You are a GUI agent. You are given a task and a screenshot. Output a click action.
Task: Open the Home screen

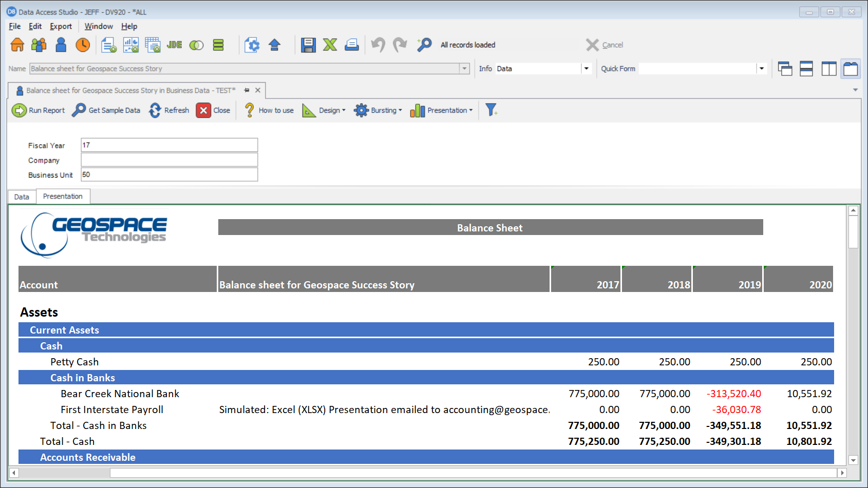pyautogui.click(x=17, y=45)
